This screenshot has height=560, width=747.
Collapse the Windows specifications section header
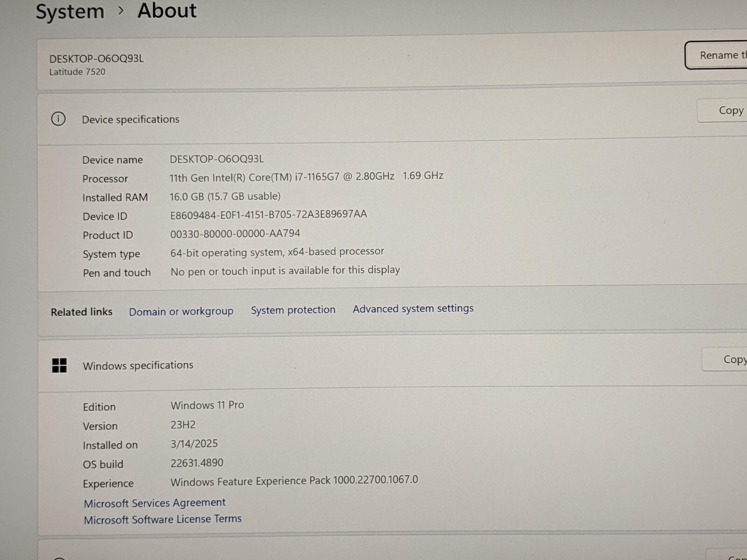[392, 365]
